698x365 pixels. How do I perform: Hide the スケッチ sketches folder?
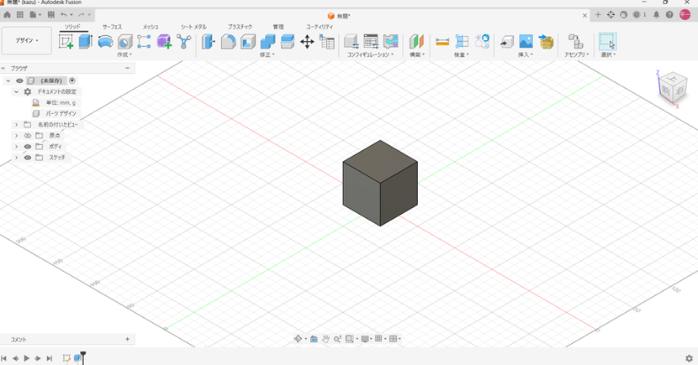click(x=28, y=158)
